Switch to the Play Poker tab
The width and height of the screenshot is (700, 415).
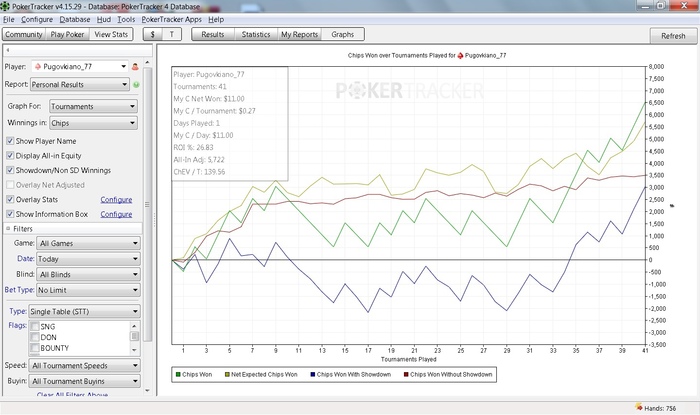pyautogui.click(x=67, y=34)
